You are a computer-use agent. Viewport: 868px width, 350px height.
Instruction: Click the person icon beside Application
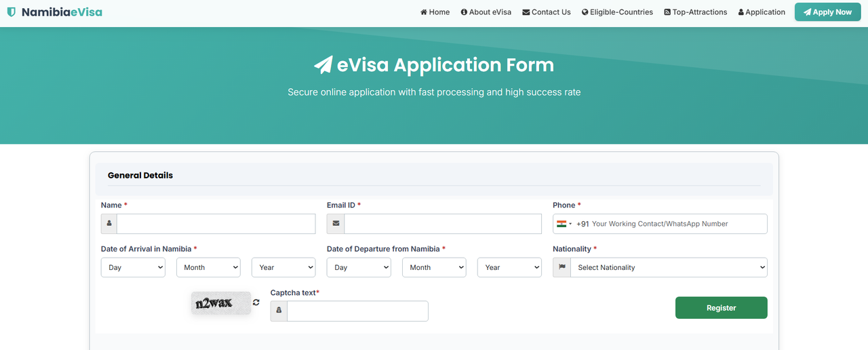(x=741, y=12)
